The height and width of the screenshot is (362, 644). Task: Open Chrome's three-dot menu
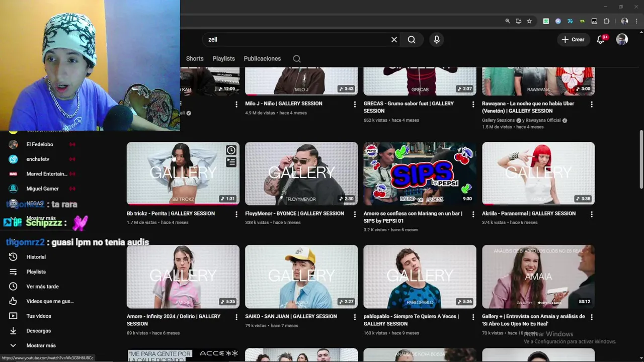[636, 21]
